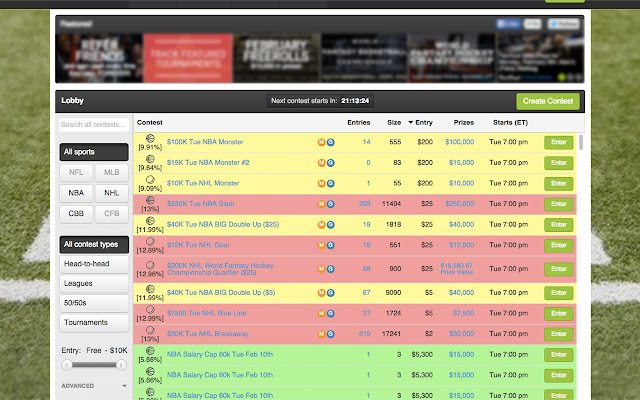
Task: Open the February Freerolls banner
Action: coord(276,58)
